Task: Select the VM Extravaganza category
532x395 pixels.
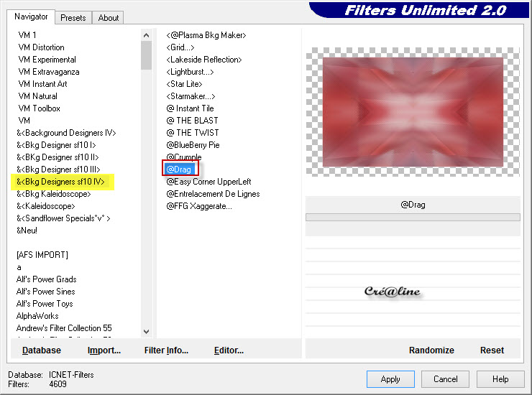Action: 49,72
